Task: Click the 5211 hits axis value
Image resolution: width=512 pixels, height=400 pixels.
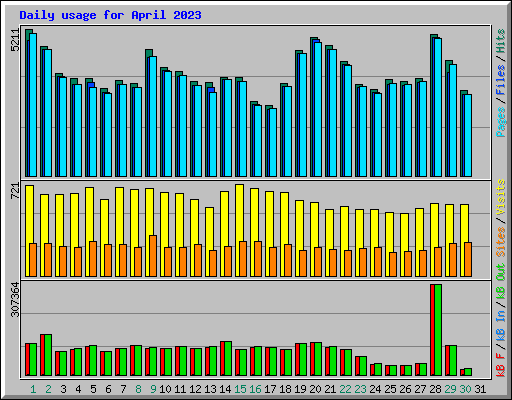Action: tap(15, 40)
